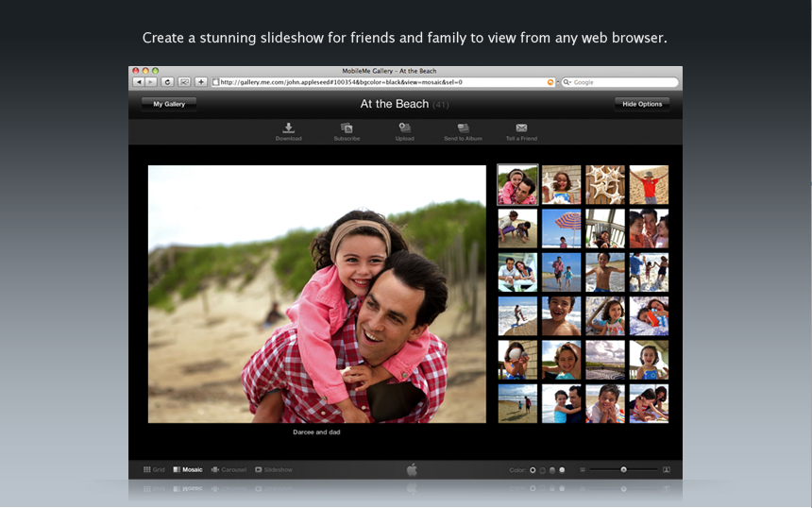Select the dark gray background color option
Viewport: 812px width, 508px height.
click(x=542, y=470)
